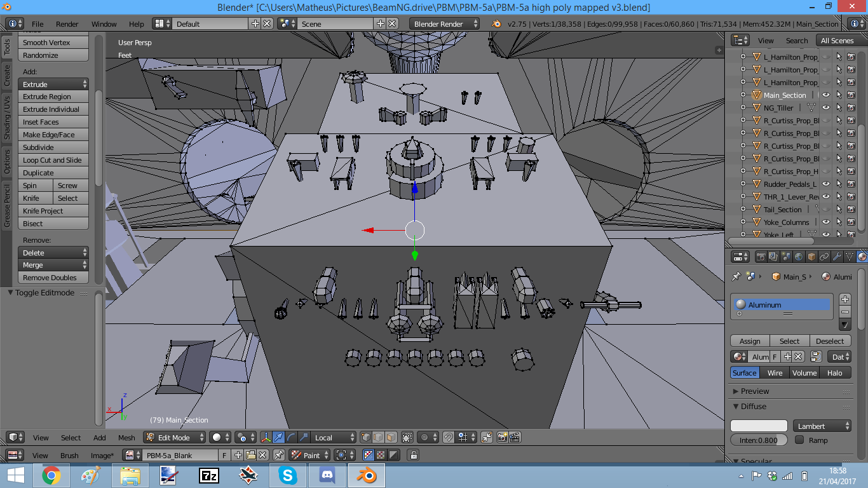Select edge select mode icon

coord(379,437)
